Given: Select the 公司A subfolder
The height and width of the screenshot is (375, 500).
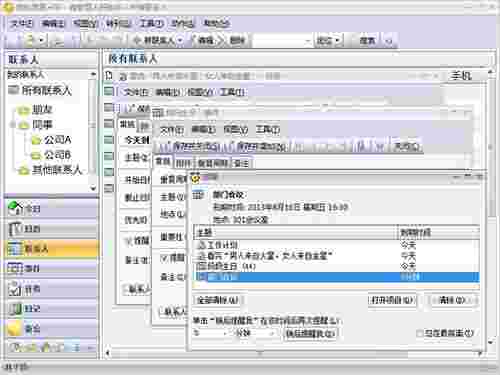Looking at the screenshot, I should click(58, 140).
